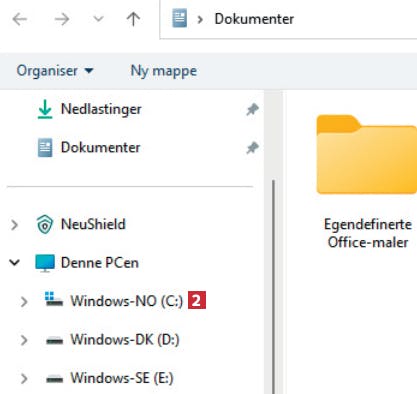Viewport: 417px width, 394px height.
Task: Open Dokumenter in the sidebar
Action: coord(101,147)
